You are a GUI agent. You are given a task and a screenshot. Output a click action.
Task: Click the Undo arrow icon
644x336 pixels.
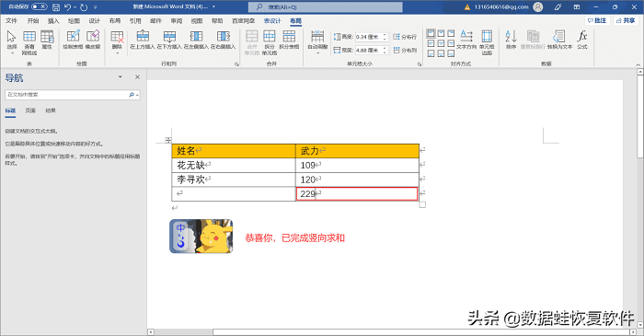[68, 7]
